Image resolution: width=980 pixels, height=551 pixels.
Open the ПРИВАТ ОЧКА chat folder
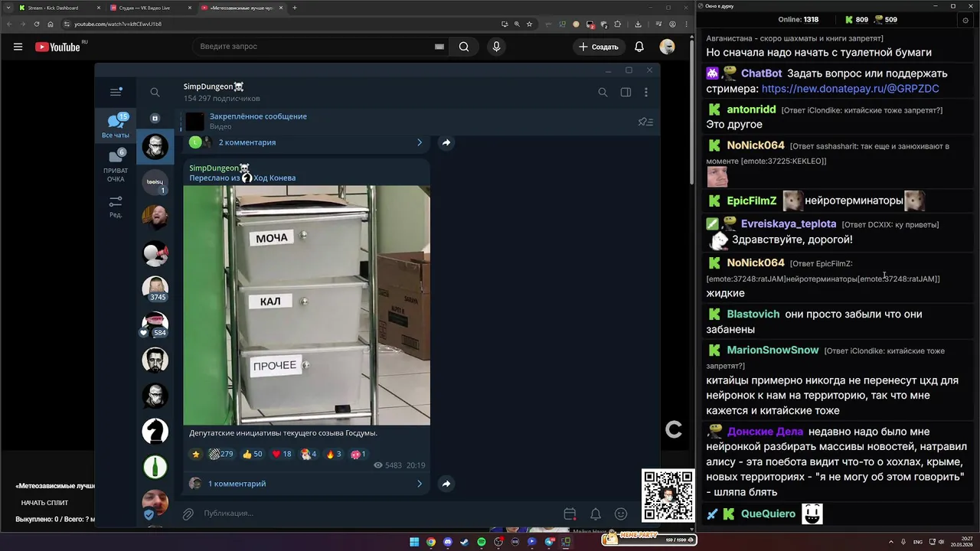pos(116,165)
